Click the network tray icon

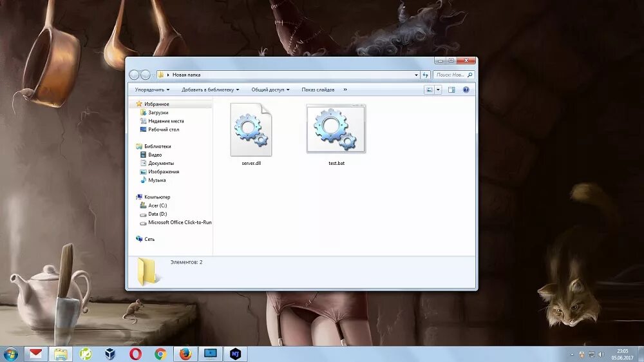[x=591, y=354]
